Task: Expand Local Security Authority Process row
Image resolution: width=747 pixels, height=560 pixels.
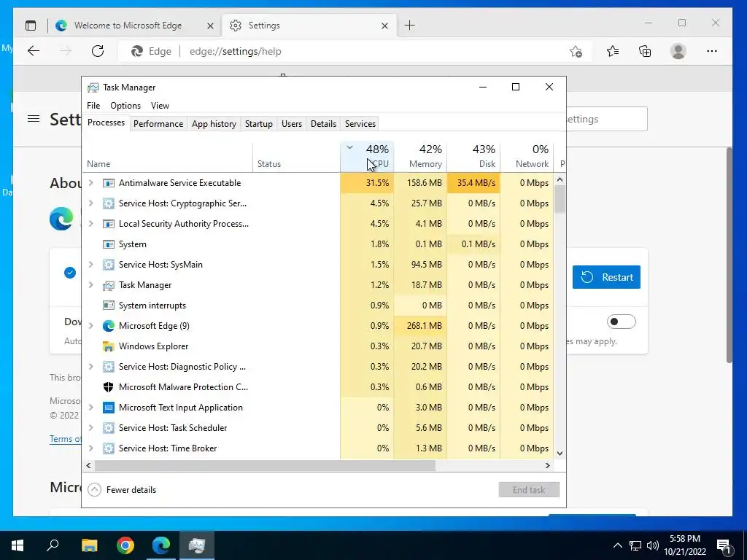Action: pyautogui.click(x=91, y=224)
